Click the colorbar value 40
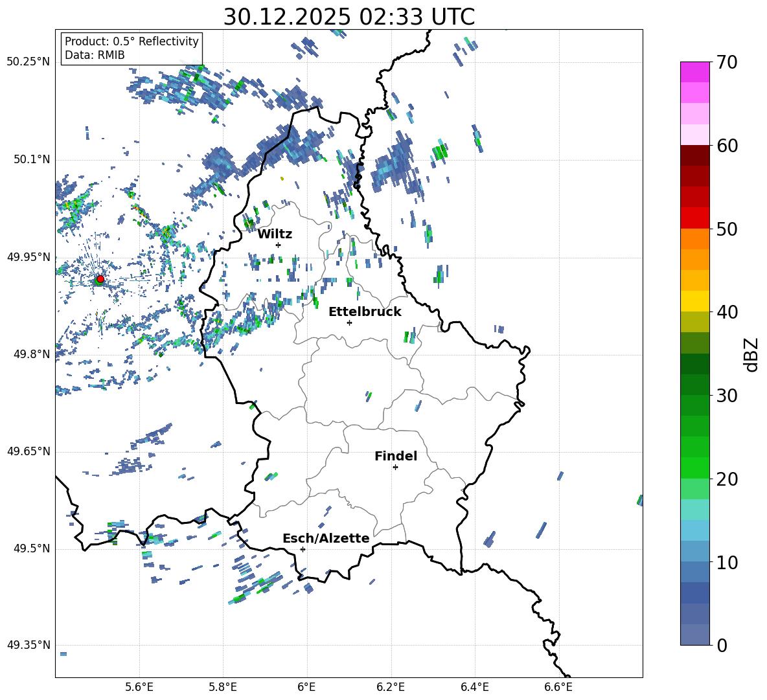Image resolution: width=767 pixels, height=700 pixels. (x=727, y=312)
